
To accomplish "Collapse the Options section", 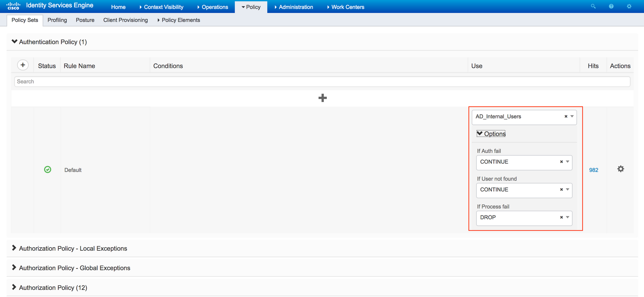I will (491, 134).
